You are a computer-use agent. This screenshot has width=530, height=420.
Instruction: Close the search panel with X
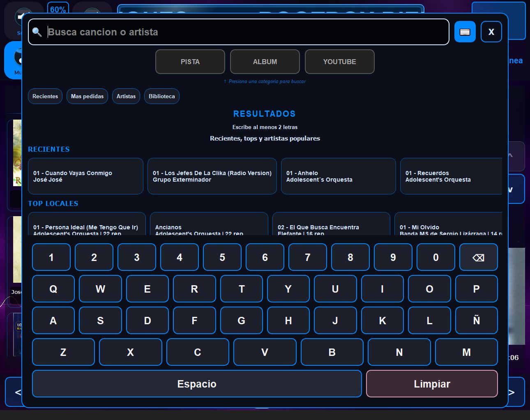(x=491, y=32)
